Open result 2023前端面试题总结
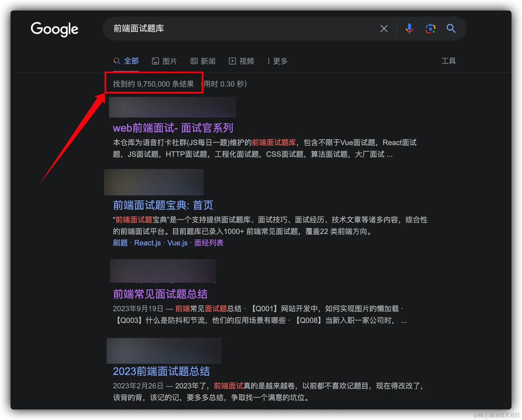 [161, 371]
